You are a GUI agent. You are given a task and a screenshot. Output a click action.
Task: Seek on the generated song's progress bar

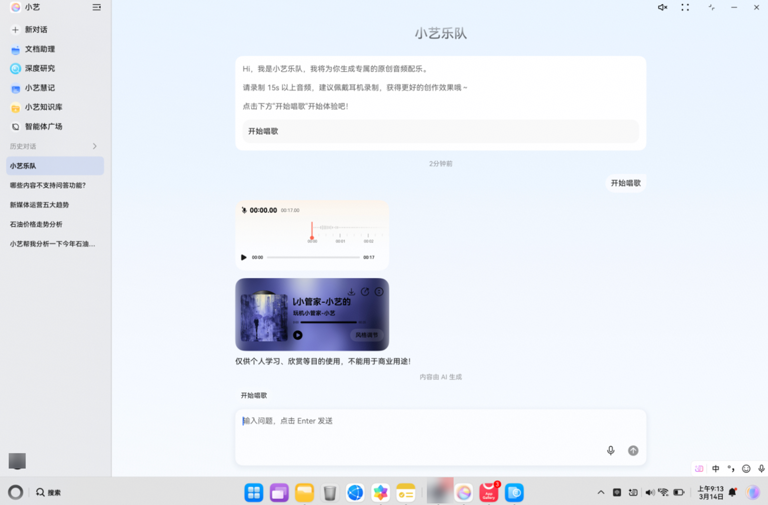coord(329,322)
